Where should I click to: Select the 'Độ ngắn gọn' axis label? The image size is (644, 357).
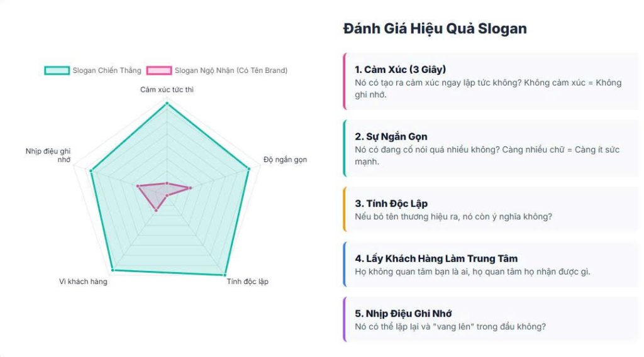(285, 160)
